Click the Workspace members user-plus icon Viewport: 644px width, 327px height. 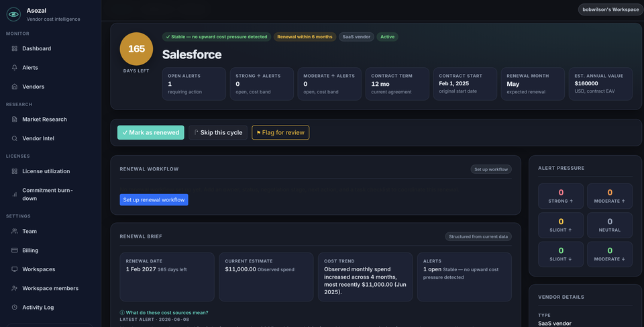click(14, 288)
